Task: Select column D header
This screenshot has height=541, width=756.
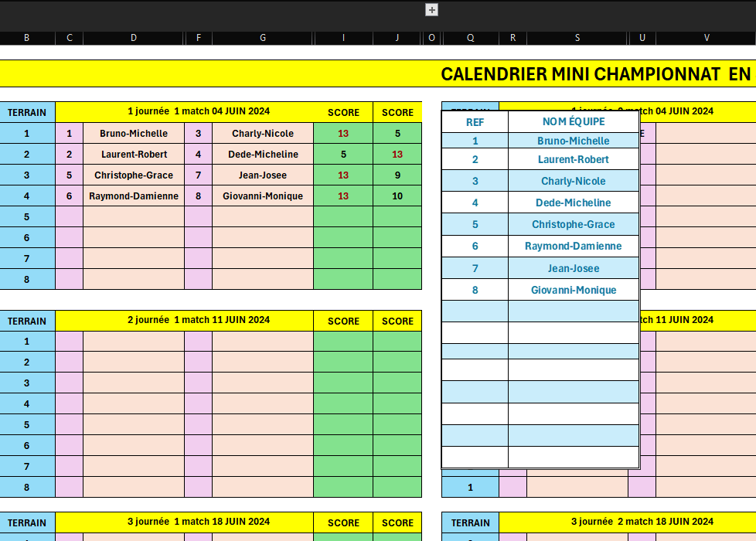Action: point(134,38)
